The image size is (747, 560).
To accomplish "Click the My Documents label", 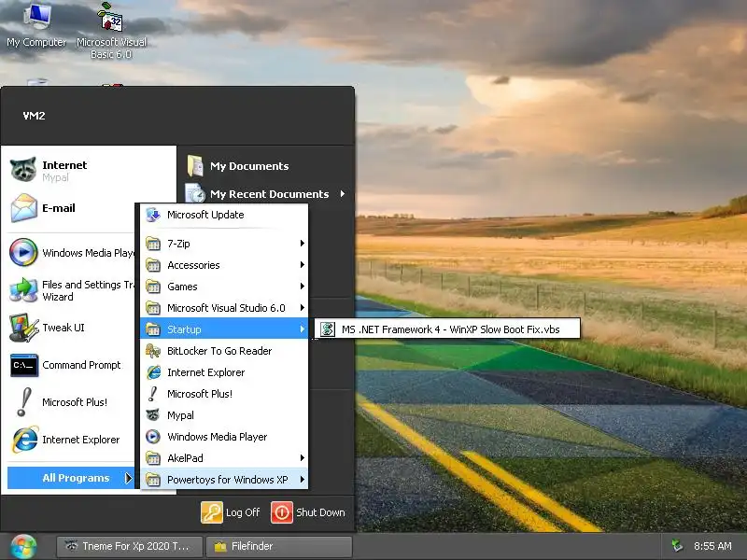I will [x=249, y=166].
